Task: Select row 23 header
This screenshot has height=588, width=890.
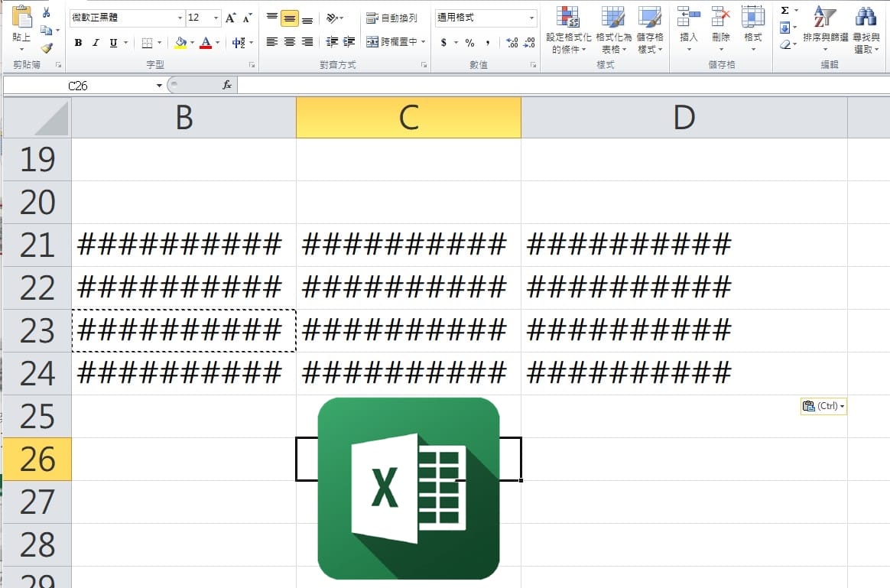Action: coord(37,330)
